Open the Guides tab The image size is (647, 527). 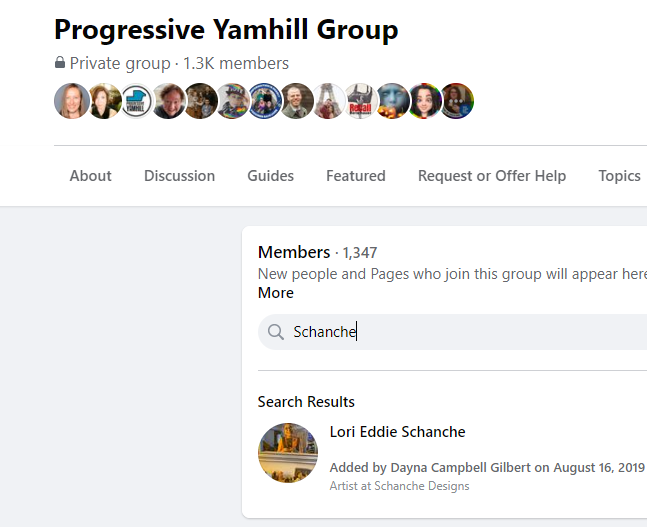tap(271, 176)
